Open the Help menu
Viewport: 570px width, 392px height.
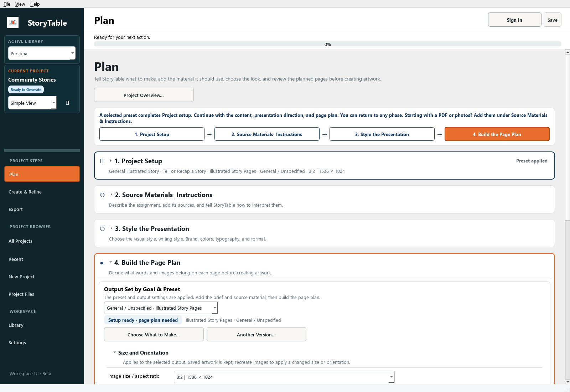35,4
